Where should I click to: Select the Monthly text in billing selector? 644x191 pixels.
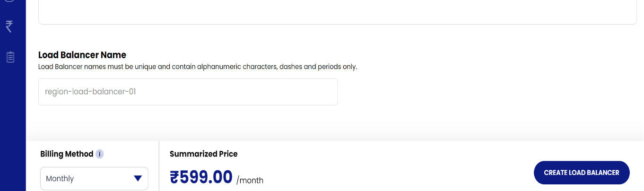coord(60,179)
